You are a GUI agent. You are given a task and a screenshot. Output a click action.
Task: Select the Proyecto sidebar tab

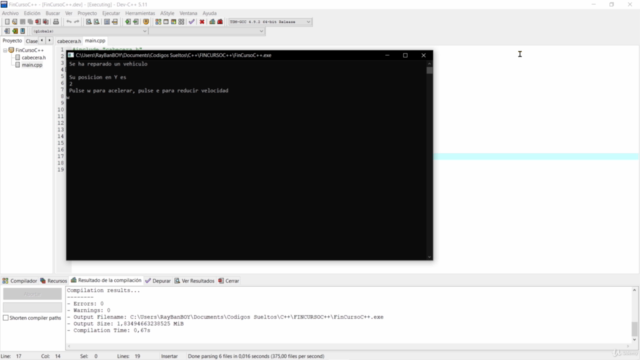(12, 41)
